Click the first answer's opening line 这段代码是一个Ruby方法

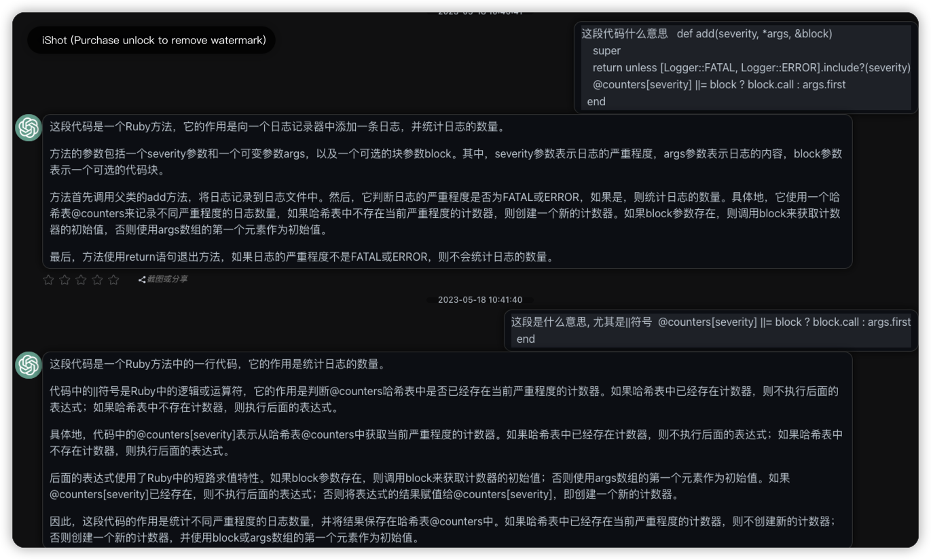click(x=277, y=127)
